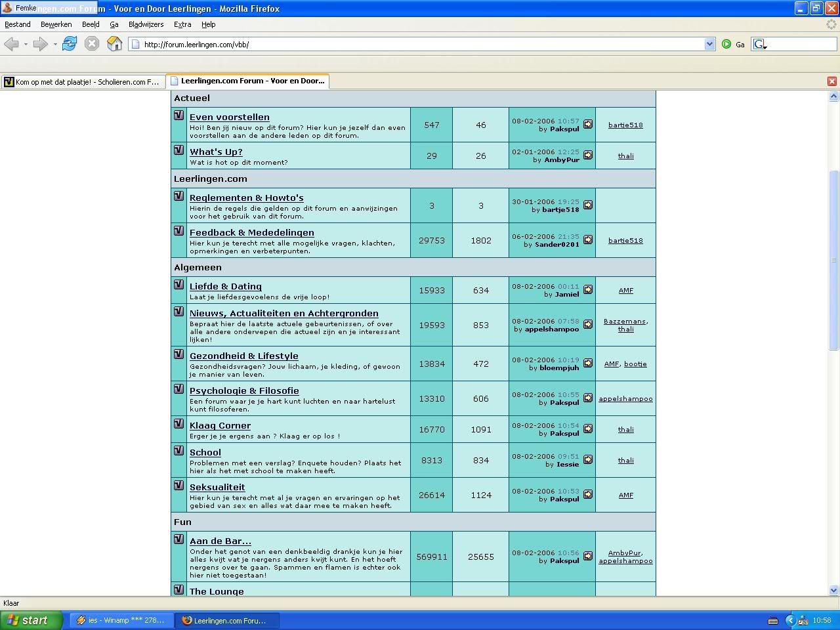Viewport: 840px width, 630px height.
Task: Click the forum status icon beside Liefde & Dating
Action: (x=178, y=285)
